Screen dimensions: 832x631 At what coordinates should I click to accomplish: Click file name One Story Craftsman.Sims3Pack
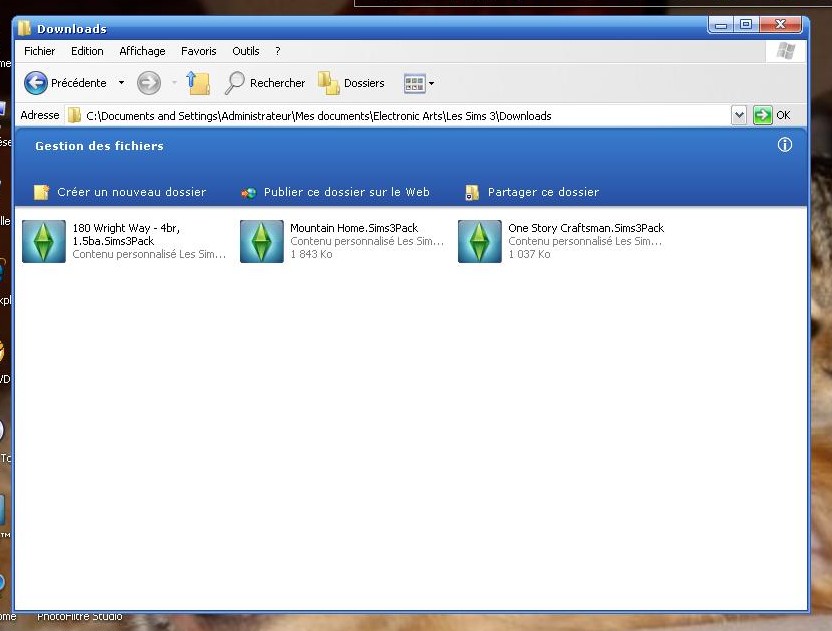point(586,228)
